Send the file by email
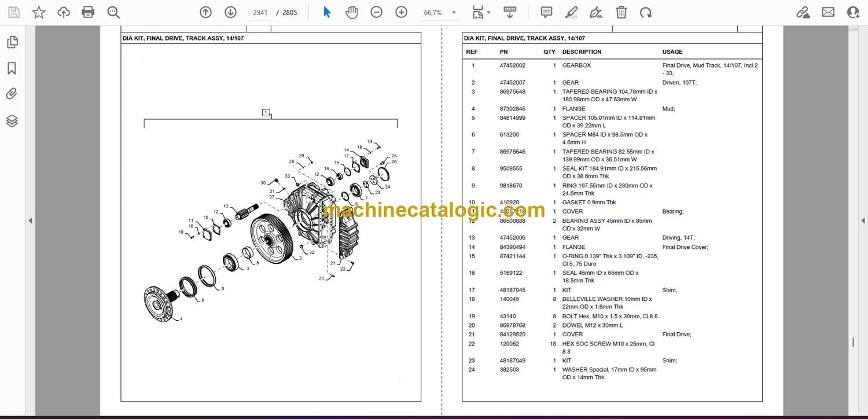 click(828, 12)
